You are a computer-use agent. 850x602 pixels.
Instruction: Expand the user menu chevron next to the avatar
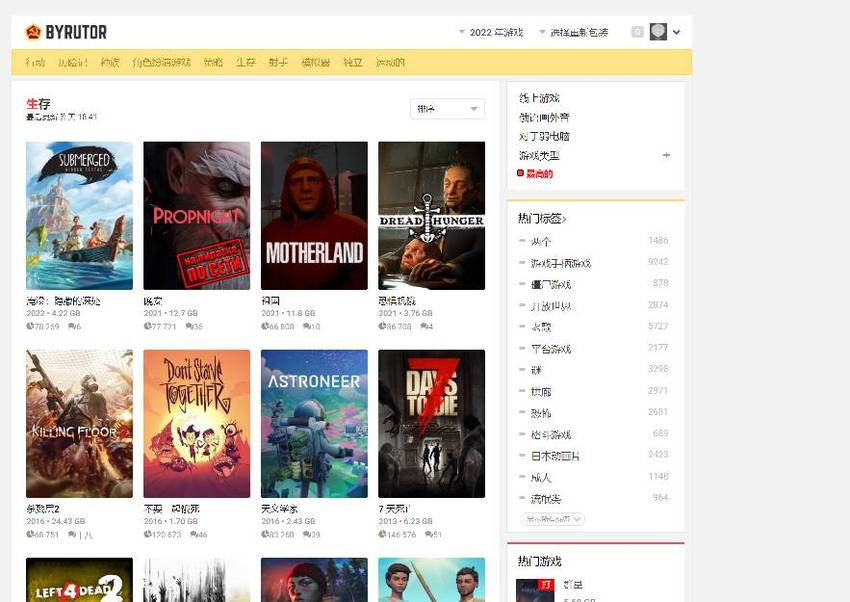click(x=677, y=32)
